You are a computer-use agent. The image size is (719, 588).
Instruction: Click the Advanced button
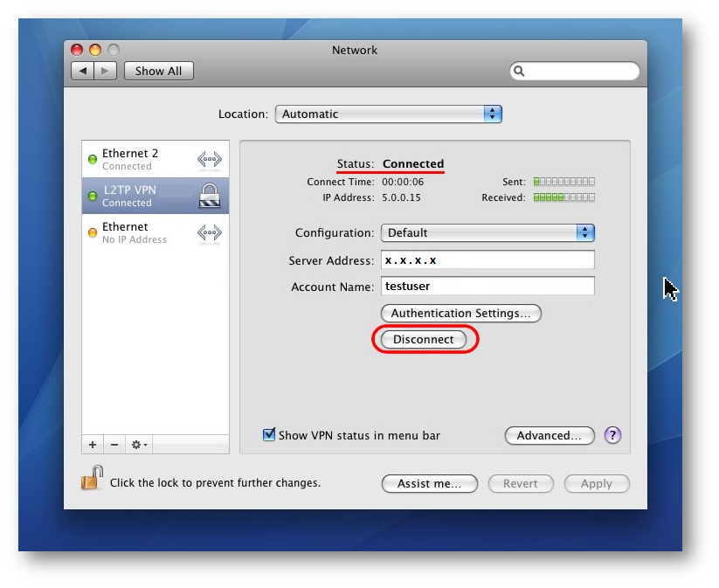[x=550, y=435]
